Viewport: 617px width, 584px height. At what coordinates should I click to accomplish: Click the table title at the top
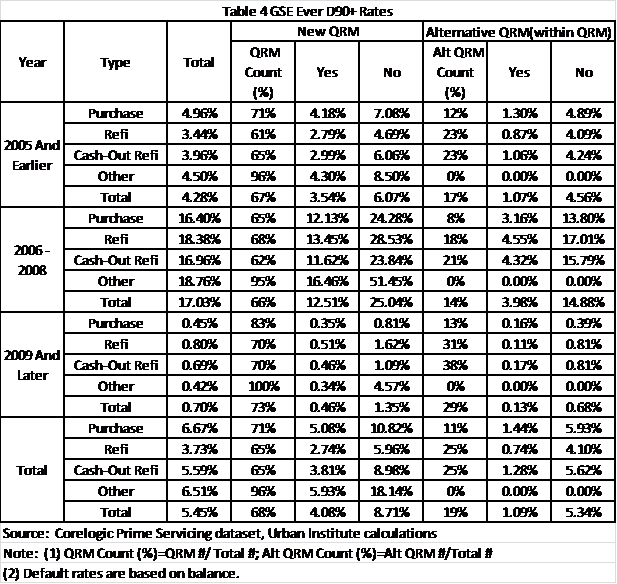308,11
